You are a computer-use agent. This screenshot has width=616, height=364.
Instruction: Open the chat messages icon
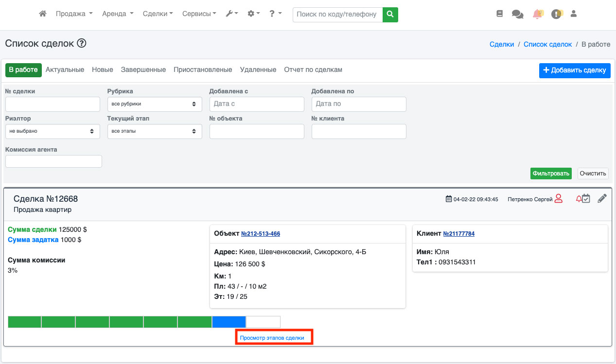[x=517, y=14]
